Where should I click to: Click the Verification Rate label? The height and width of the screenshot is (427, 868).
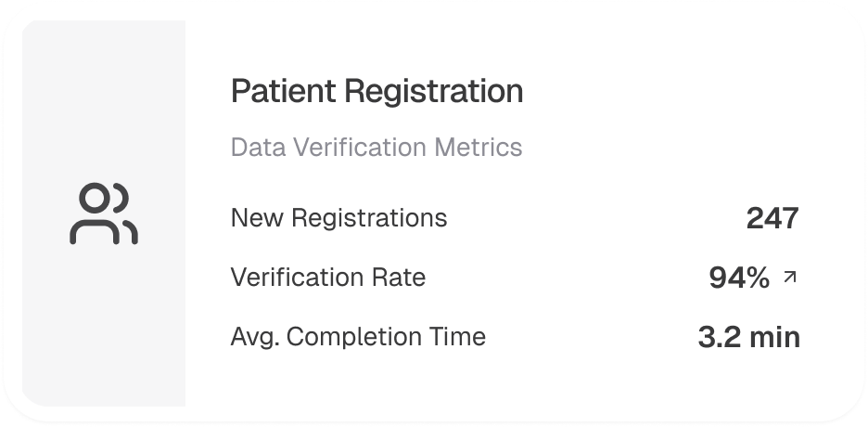pos(327,277)
